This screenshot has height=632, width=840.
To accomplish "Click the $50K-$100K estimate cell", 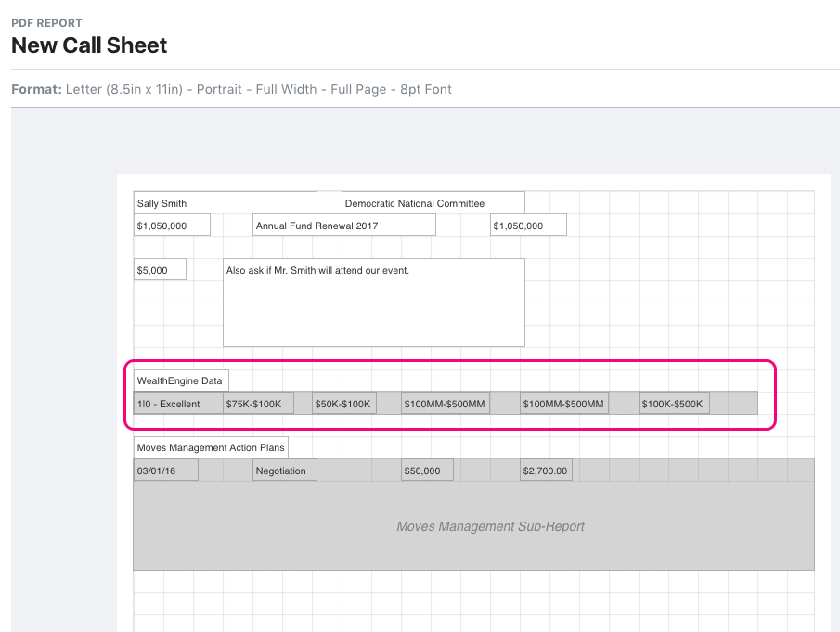I will 343,402.
